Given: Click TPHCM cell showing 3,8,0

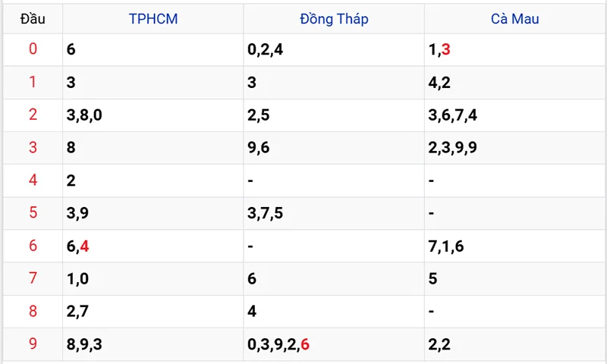Looking at the screenshot, I should (x=83, y=115).
